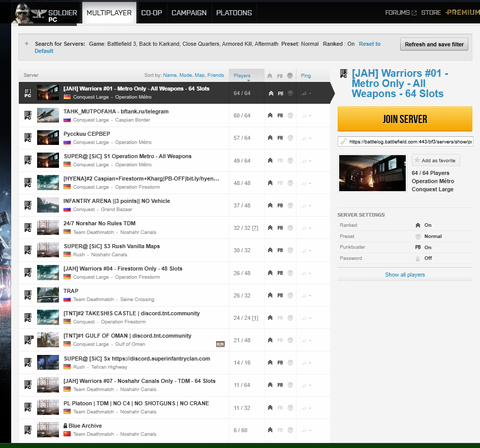
Task: Click the soldier avatar picture
Action: tap(22, 13)
